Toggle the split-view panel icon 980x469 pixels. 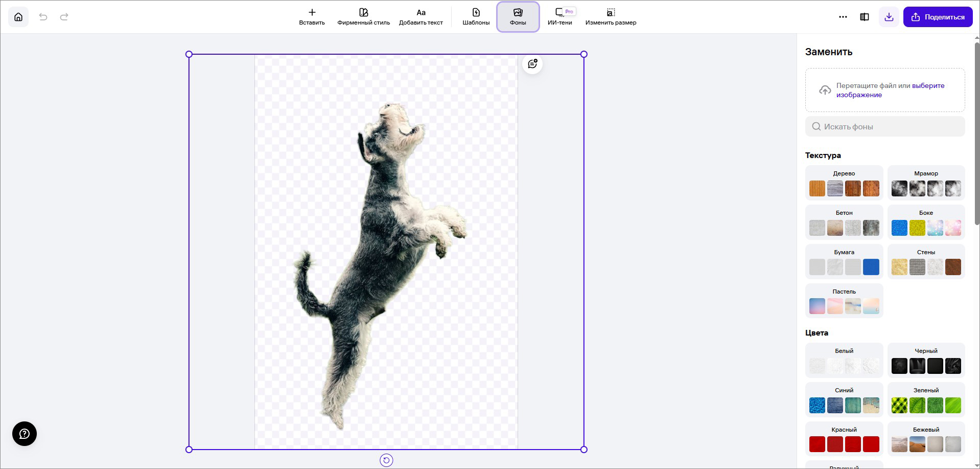(x=865, y=16)
